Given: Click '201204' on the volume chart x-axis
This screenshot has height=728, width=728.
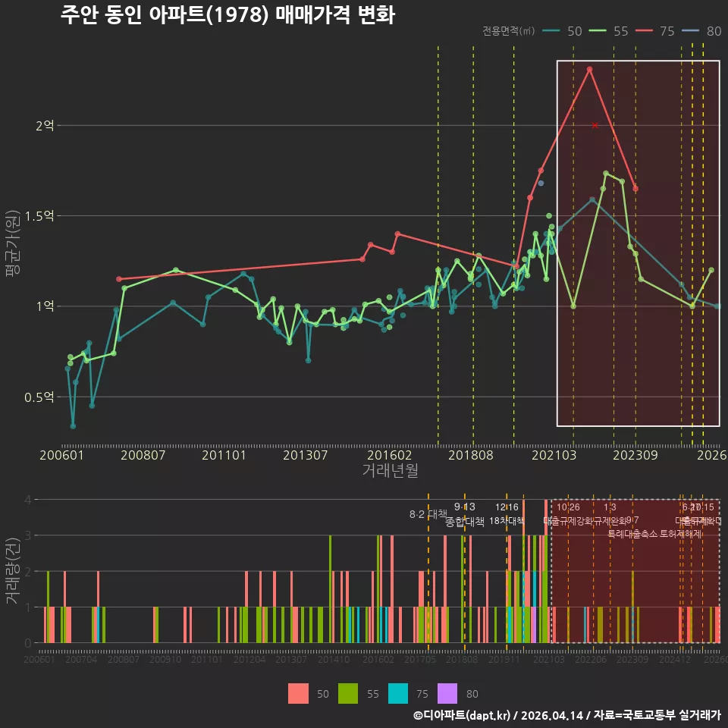Looking at the screenshot, I should (x=249, y=659).
